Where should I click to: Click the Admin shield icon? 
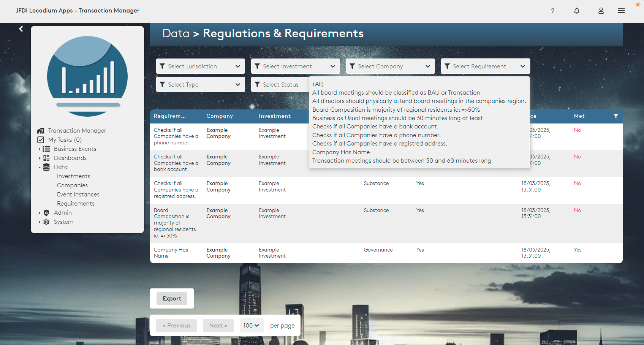[46, 212]
